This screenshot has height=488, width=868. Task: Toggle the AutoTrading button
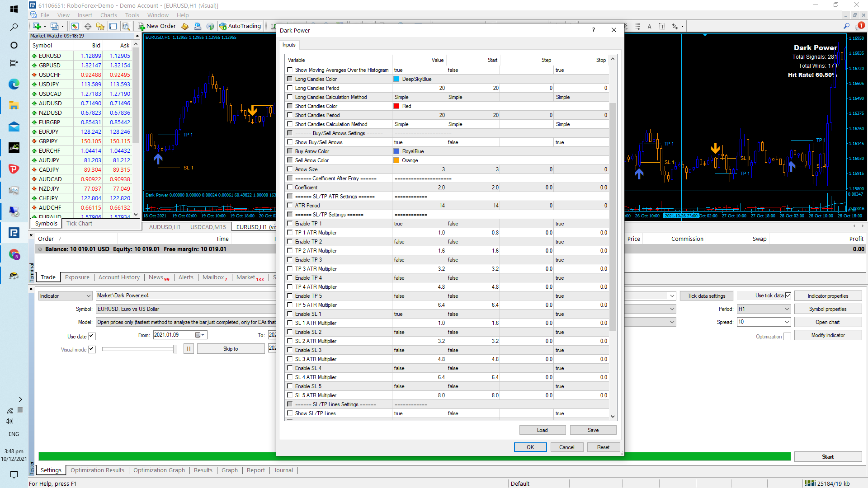(240, 26)
